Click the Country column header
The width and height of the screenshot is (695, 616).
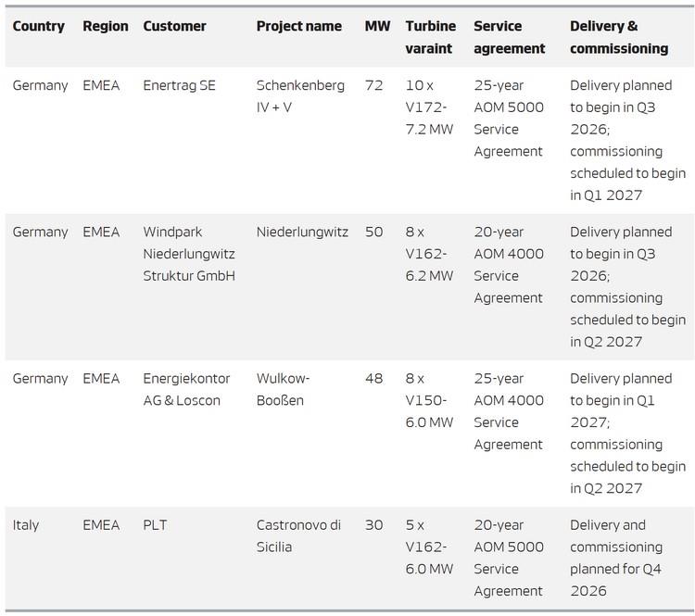pos(38,26)
